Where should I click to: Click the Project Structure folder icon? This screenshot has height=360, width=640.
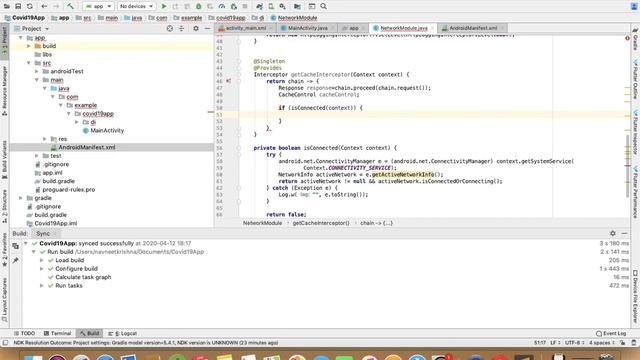click(297, 6)
